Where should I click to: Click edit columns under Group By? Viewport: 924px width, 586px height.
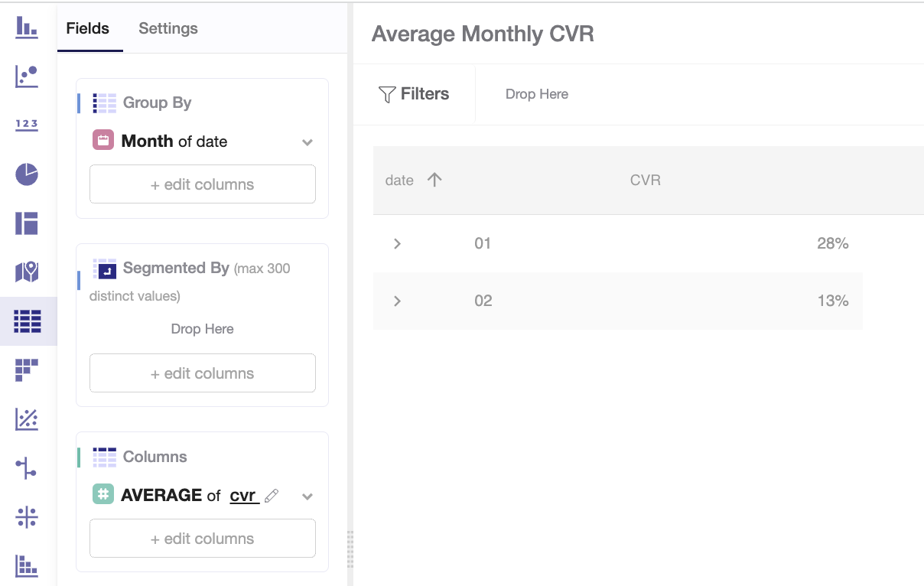pos(203,184)
